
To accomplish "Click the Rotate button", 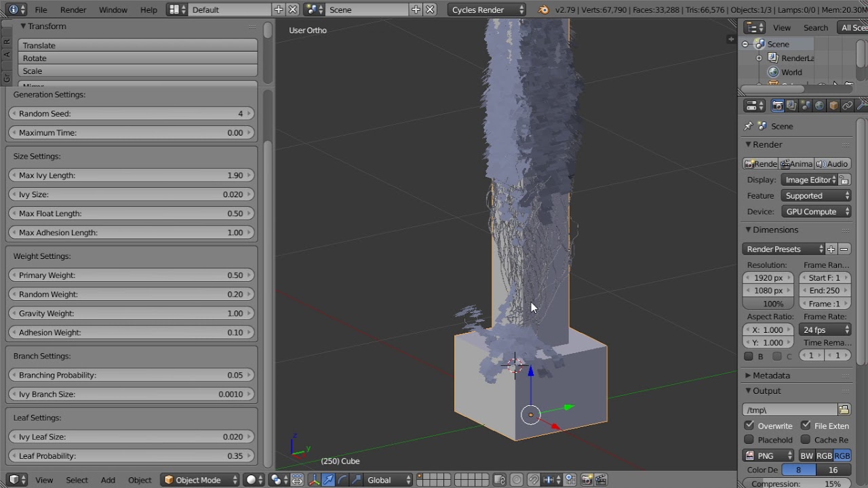I will (138, 58).
